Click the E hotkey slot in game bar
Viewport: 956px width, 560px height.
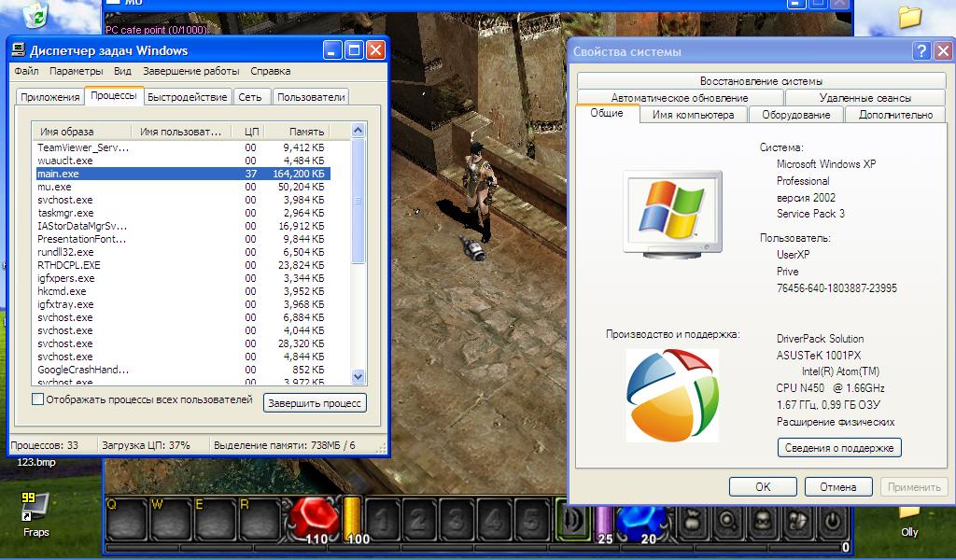click(x=216, y=520)
